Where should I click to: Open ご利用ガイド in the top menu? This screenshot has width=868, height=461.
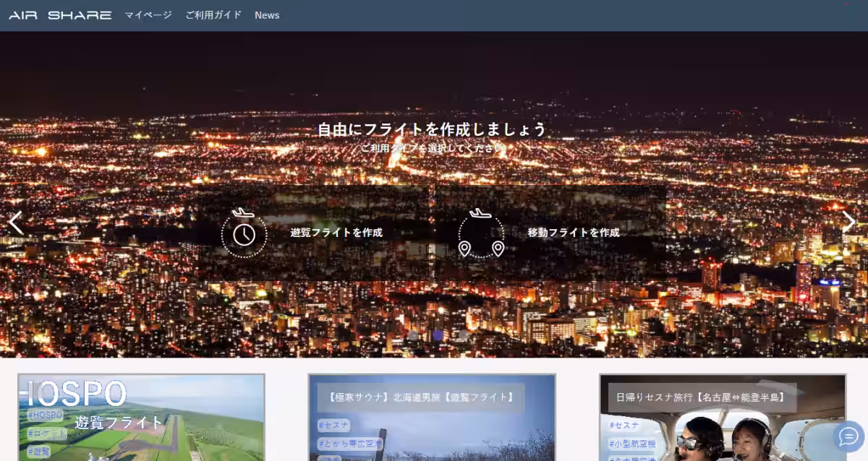point(213,14)
